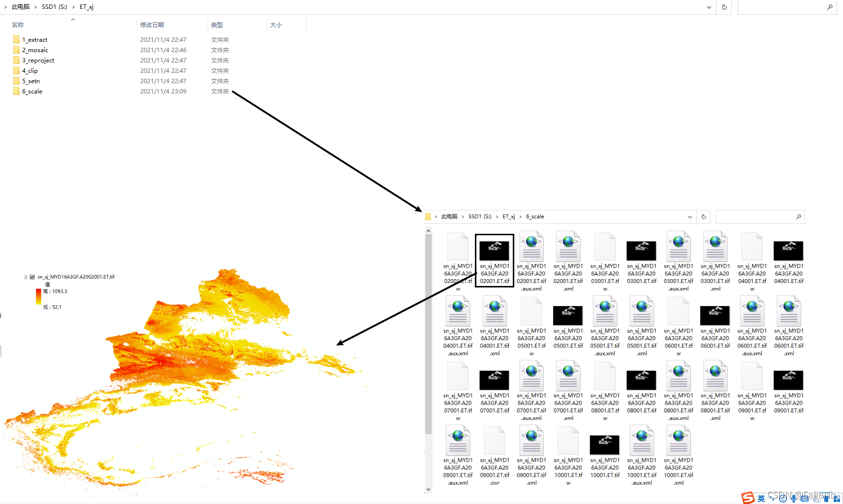Open the 1_extract folder
This screenshot has height=504, width=843.
pyautogui.click(x=31, y=39)
